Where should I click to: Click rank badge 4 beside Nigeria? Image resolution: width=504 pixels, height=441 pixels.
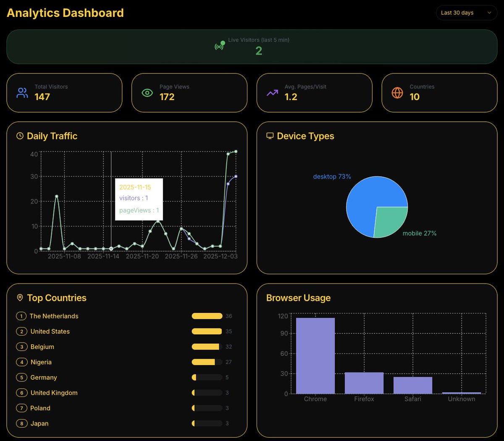21,362
